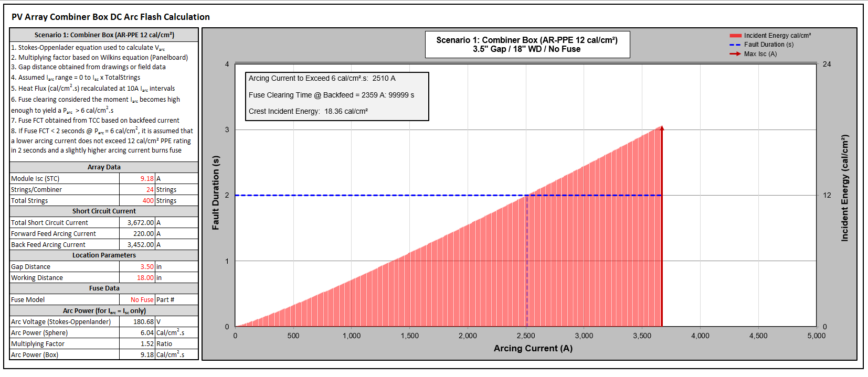Select the Strings/Combiner value cell 24
Image resolution: width=868 pixels, height=377 pixels.
point(150,190)
